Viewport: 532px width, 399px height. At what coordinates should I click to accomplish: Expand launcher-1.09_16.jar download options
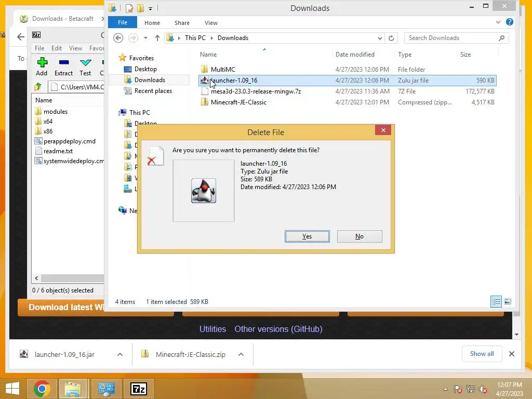coord(120,354)
